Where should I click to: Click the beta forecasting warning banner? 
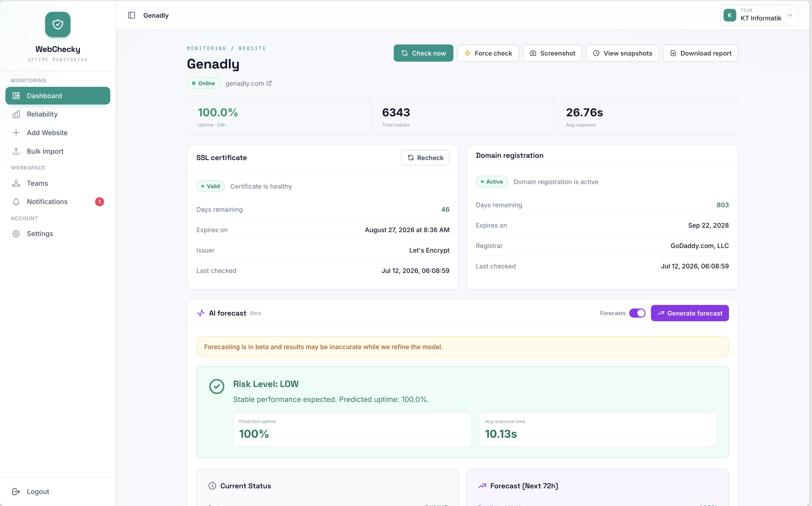(x=462, y=347)
